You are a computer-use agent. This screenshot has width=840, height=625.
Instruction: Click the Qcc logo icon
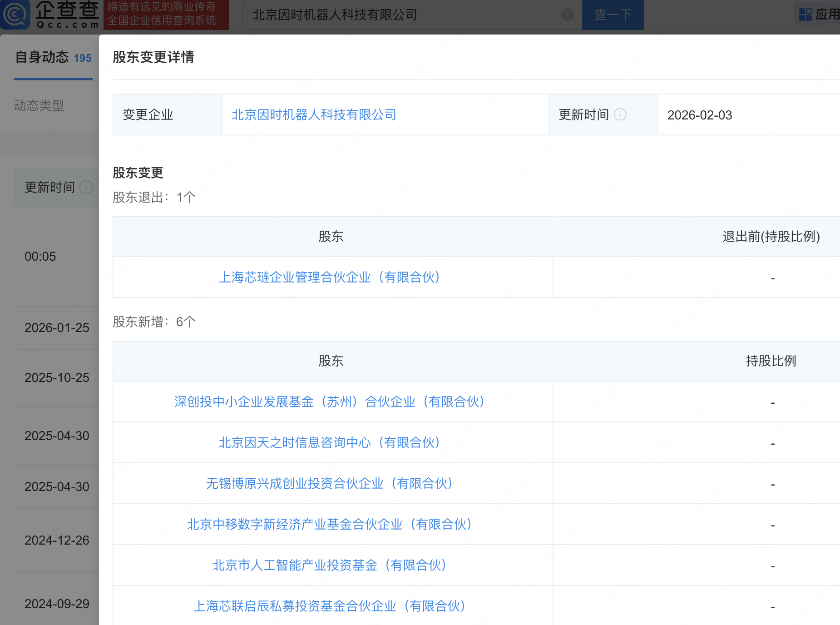pyautogui.click(x=15, y=15)
